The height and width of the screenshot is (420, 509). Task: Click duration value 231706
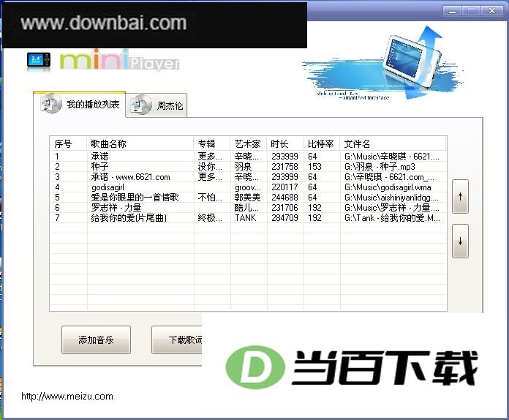click(x=284, y=208)
